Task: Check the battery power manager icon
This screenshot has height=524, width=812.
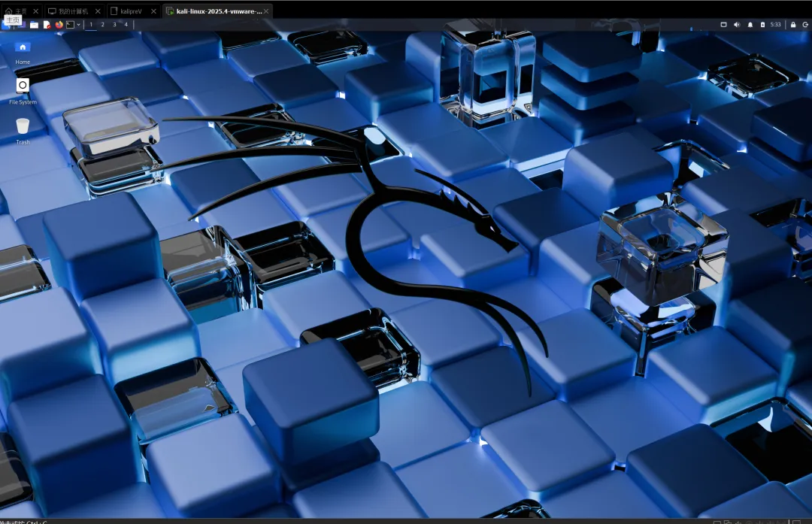Action: click(762, 24)
